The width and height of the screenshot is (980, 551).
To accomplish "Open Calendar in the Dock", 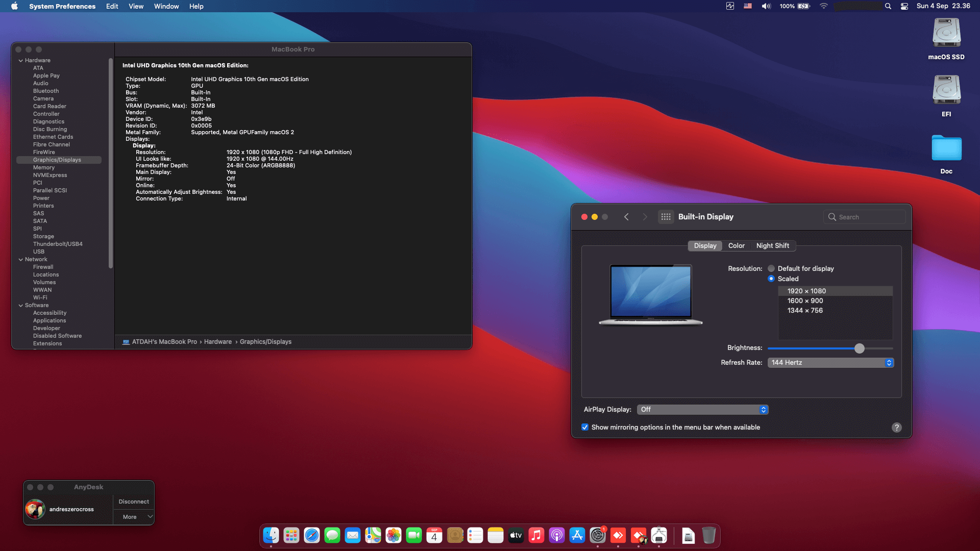I will pos(434,535).
